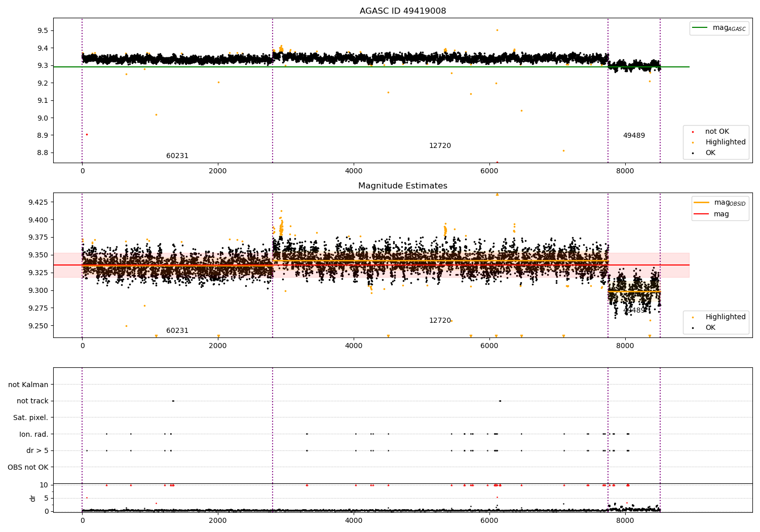The width and height of the screenshot is (760, 532).
Task: Click the 'Magnitude Estimates' panel title
Action: coord(403,186)
